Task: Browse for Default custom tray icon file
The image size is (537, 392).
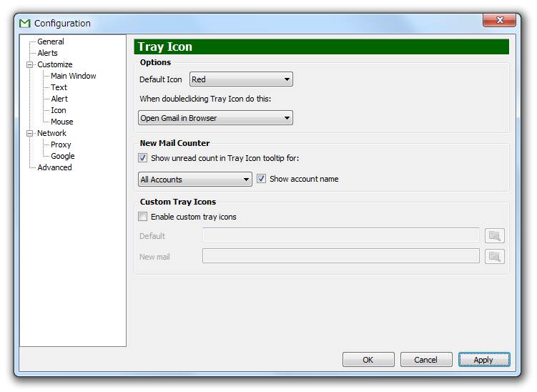Action: pos(495,236)
